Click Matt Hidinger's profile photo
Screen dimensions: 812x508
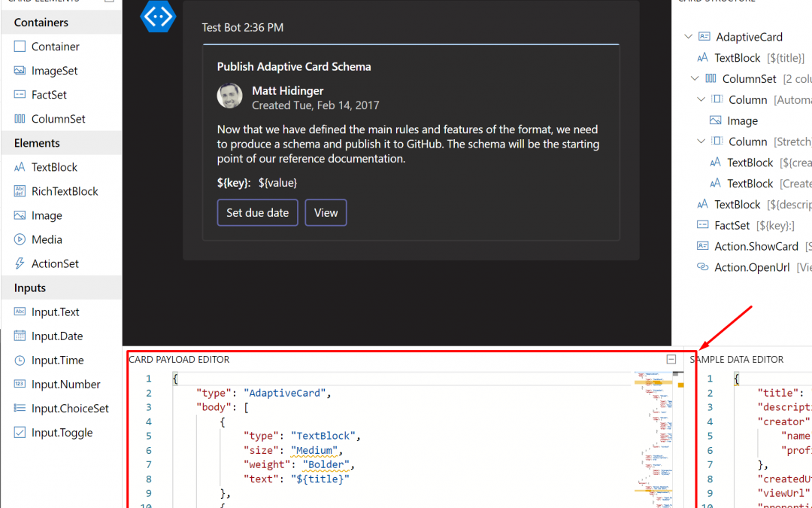(229, 96)
